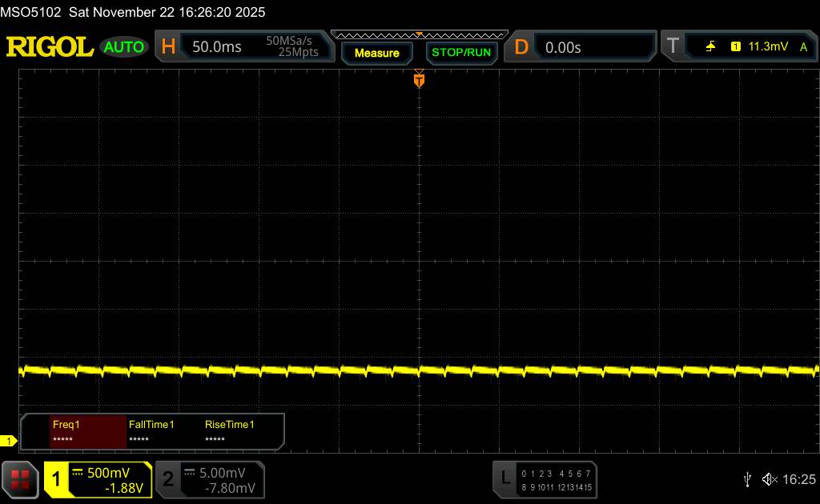Screen dimensions: 820x504
Task: Select the RiseTime1 measurement item
Action: pos(230,431)
